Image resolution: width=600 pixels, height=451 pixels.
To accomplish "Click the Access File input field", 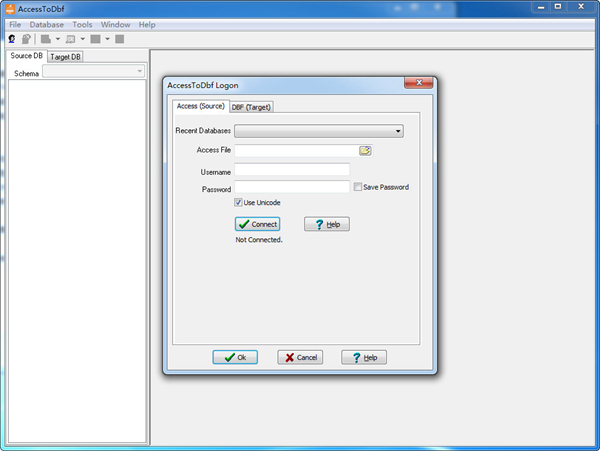I will coord(297,150).
